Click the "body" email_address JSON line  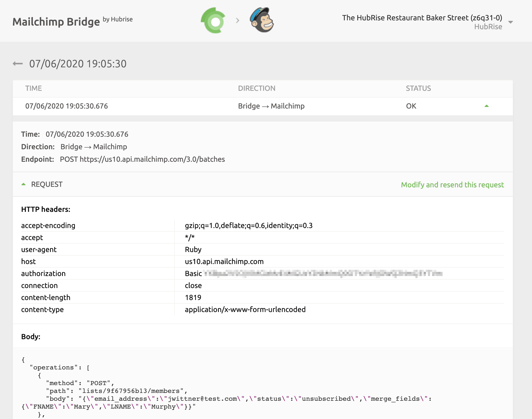[239, 399]
